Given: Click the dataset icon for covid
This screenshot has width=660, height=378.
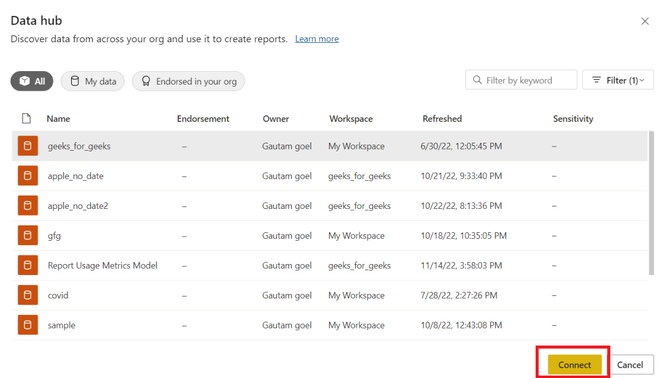Looking at the screenshot, I should tap(28, 295).
